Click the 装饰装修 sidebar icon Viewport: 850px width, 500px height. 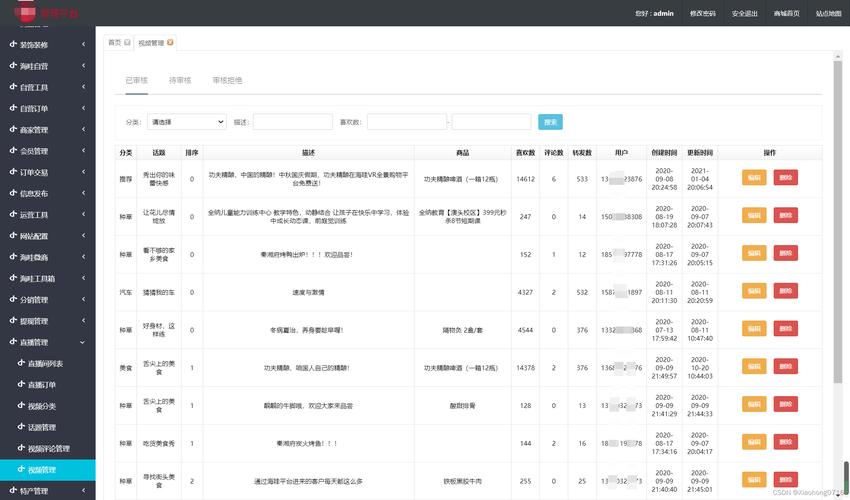pyautogui.click(x=13, y=44)
